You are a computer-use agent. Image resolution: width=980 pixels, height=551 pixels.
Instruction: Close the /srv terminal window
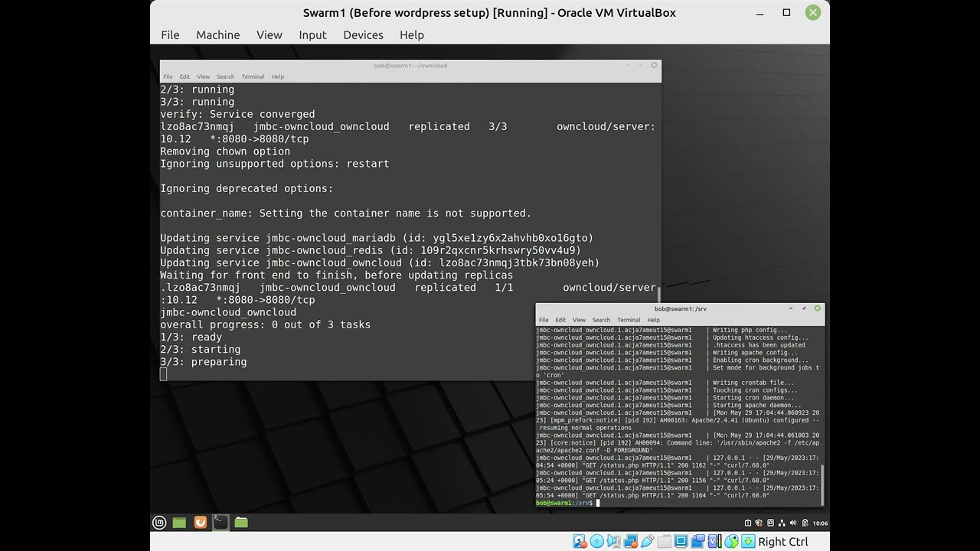[x=818, y=308]
